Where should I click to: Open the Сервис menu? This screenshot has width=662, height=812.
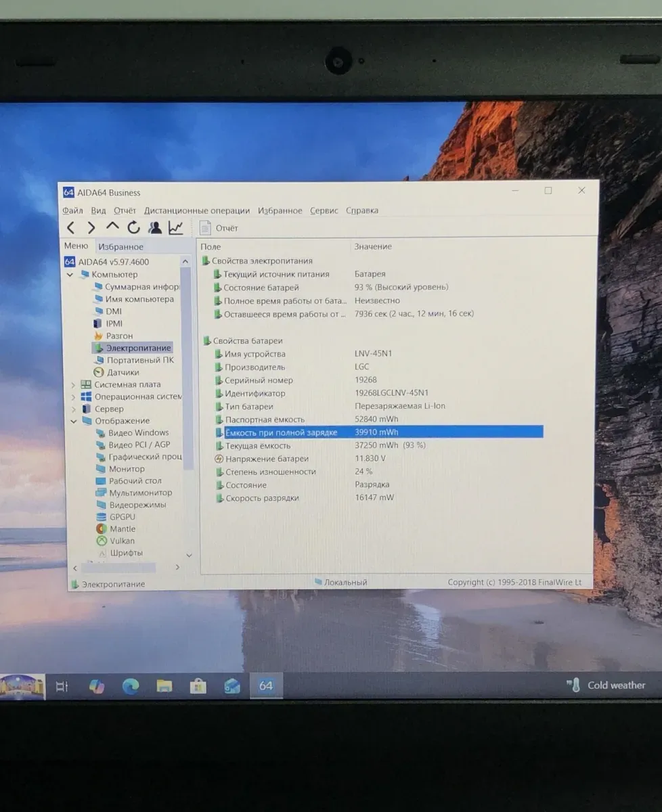[324, 210]
